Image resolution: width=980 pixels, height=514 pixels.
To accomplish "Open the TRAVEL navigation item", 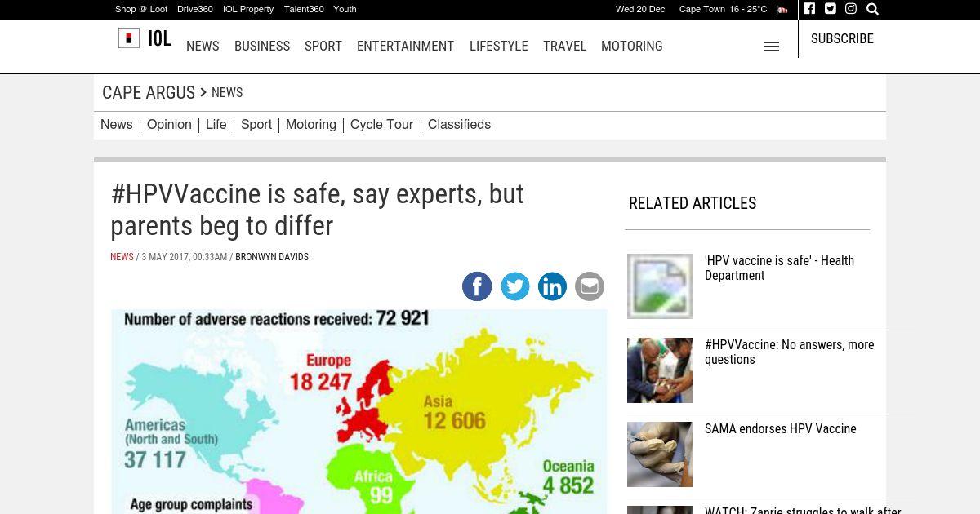I will 565,47.
